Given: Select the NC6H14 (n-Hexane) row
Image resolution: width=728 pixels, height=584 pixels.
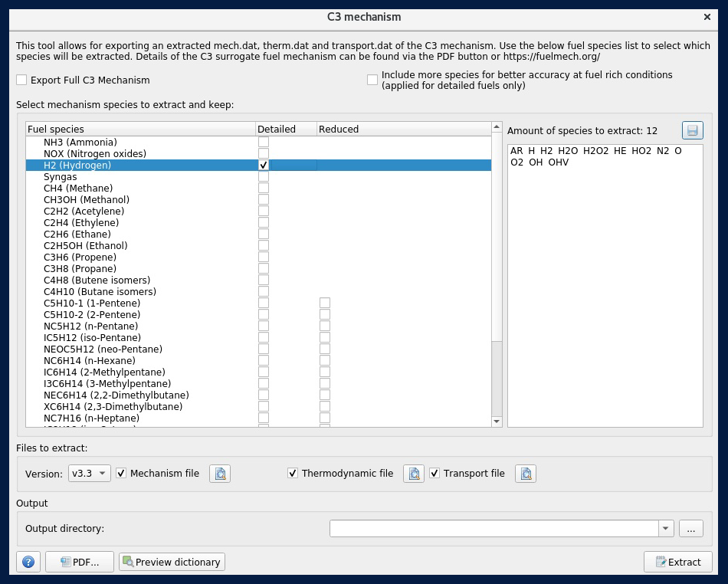Looking at the screenshot, I should pyautogui.click(x=258, y=361).
